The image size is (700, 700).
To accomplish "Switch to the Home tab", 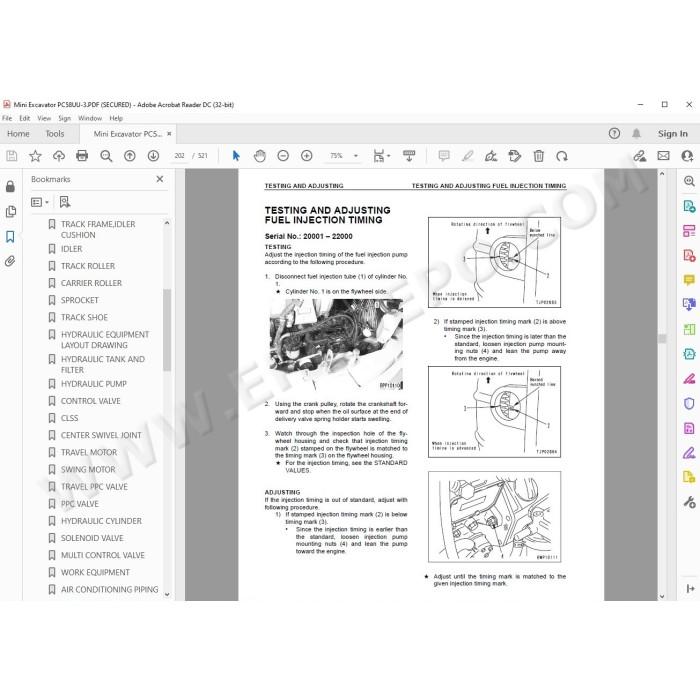I will click(18, 133).
